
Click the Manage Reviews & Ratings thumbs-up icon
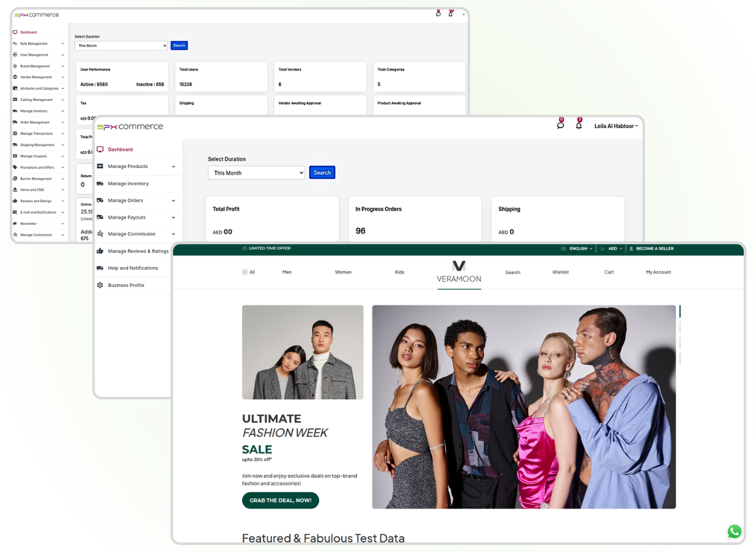coord(100,250)
